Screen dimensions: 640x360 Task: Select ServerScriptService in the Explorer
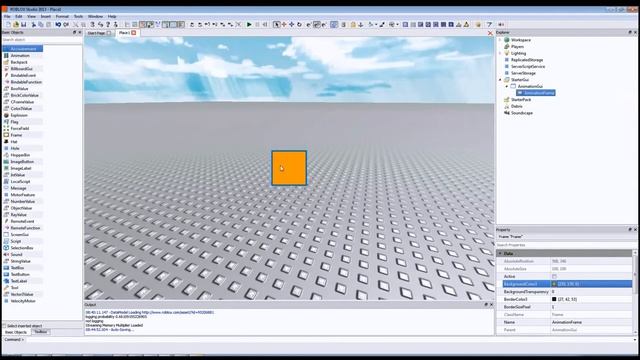(x=528, y=67)
